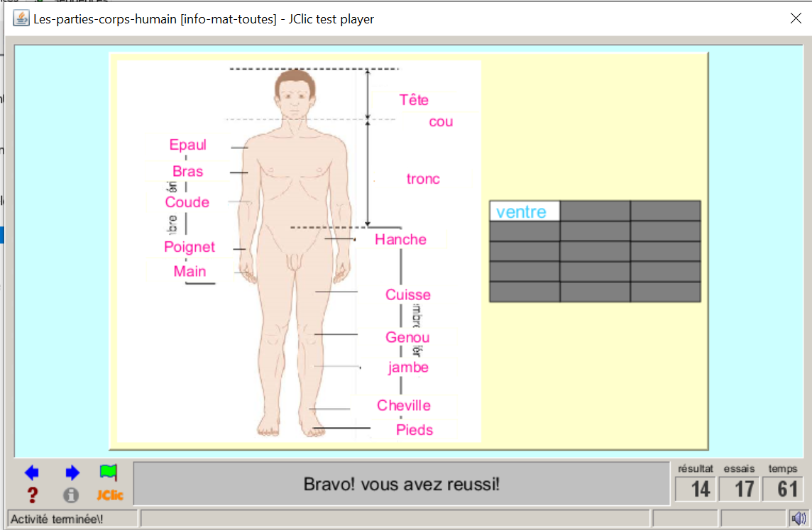
Task: Toggle the sound speaker icon
Action: 799,519
